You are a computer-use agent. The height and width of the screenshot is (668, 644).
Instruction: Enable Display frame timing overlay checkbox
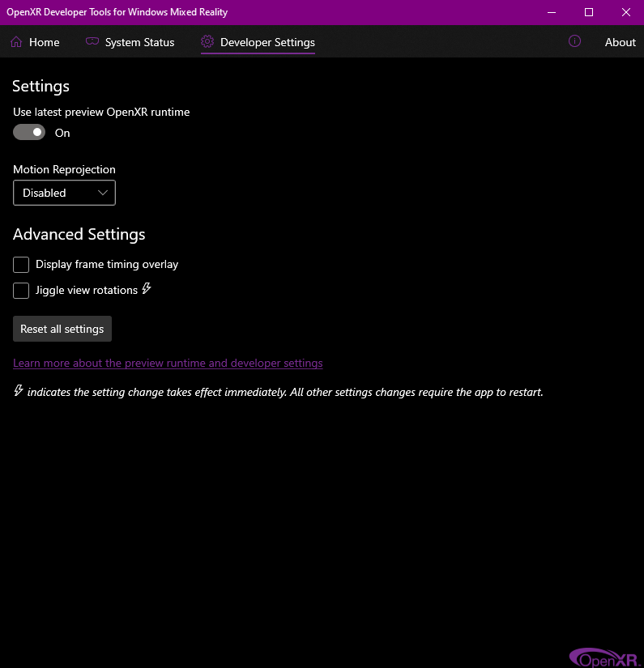(21, 265)
